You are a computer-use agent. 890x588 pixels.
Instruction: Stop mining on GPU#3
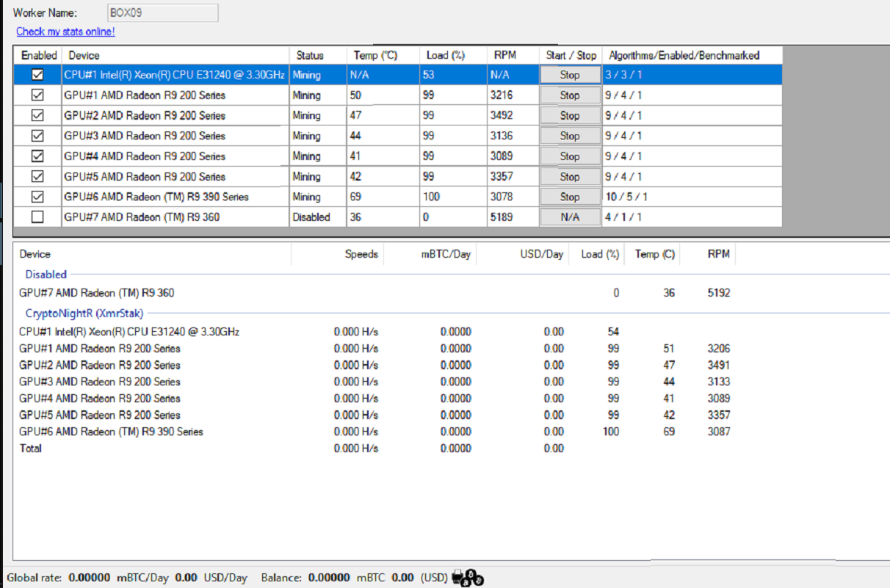[x=570, y=136]
